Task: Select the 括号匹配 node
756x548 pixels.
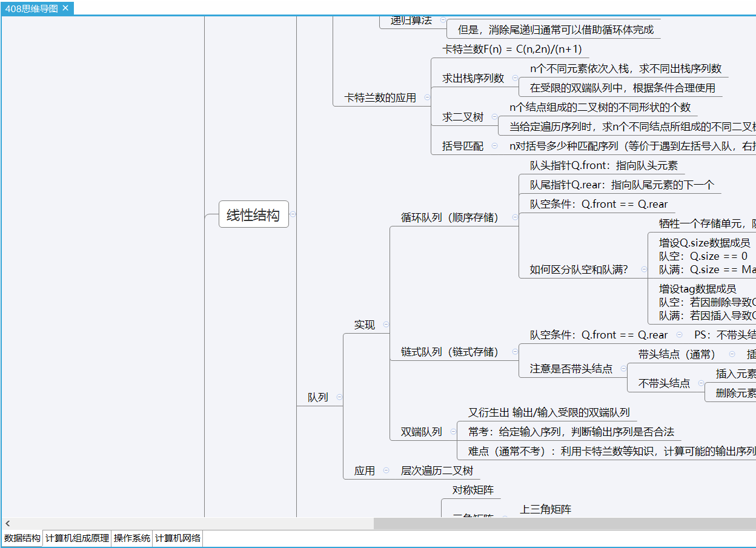Action: pyautogui.click(x=463, y=145)
